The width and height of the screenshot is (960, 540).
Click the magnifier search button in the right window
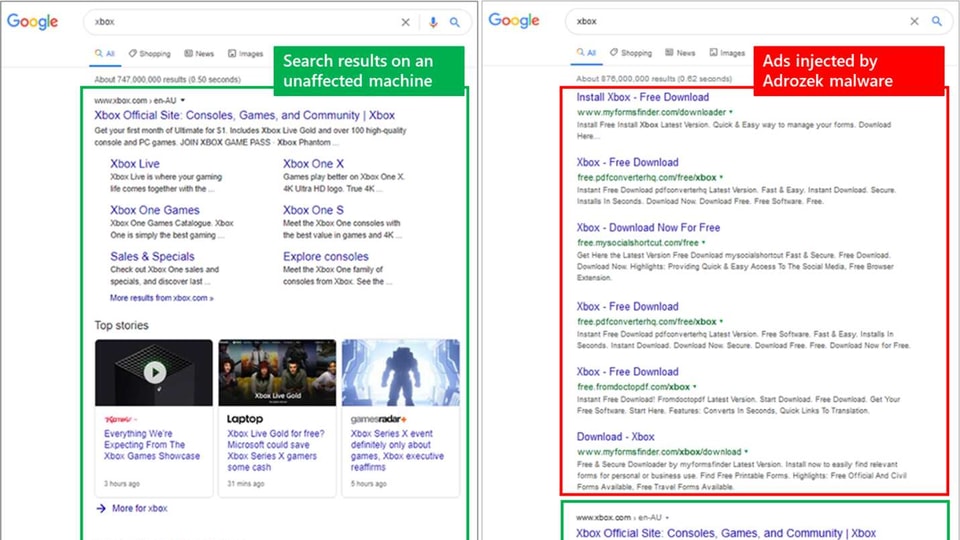[937, 21]
